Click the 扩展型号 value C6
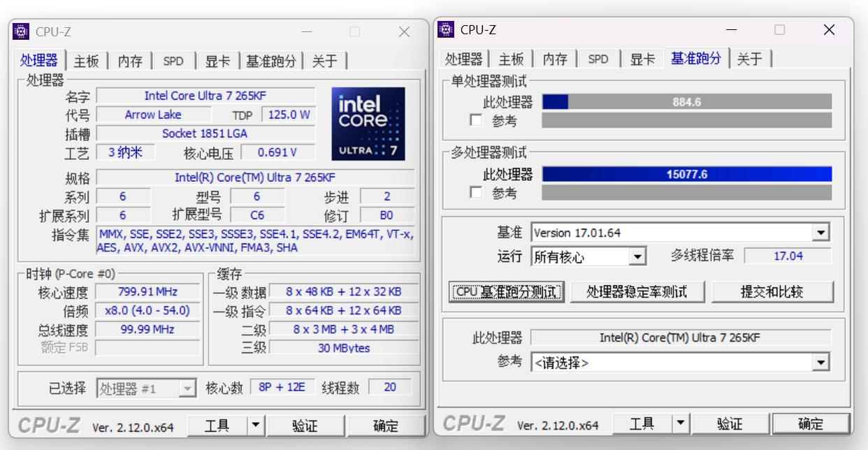 coord(257,215)
